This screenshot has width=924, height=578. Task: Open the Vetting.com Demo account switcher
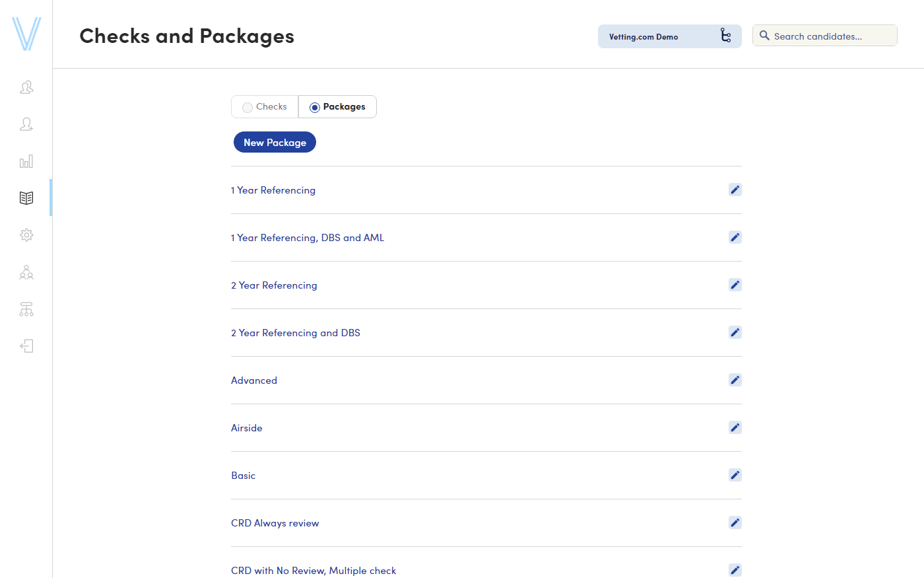(669, 36)
